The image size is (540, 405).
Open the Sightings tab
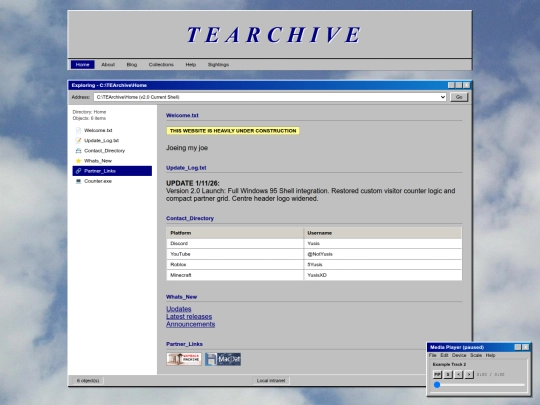(218, 64)
